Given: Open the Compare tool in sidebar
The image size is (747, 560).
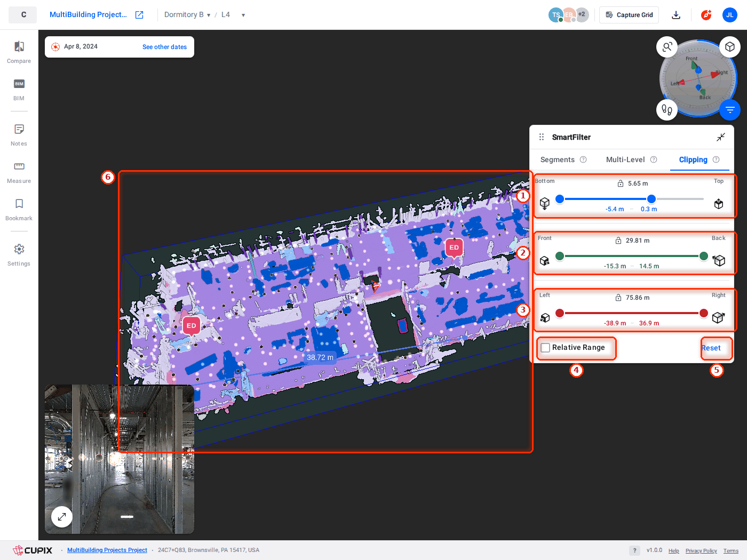Looking at the screenshot, I should tap(19, 52).
